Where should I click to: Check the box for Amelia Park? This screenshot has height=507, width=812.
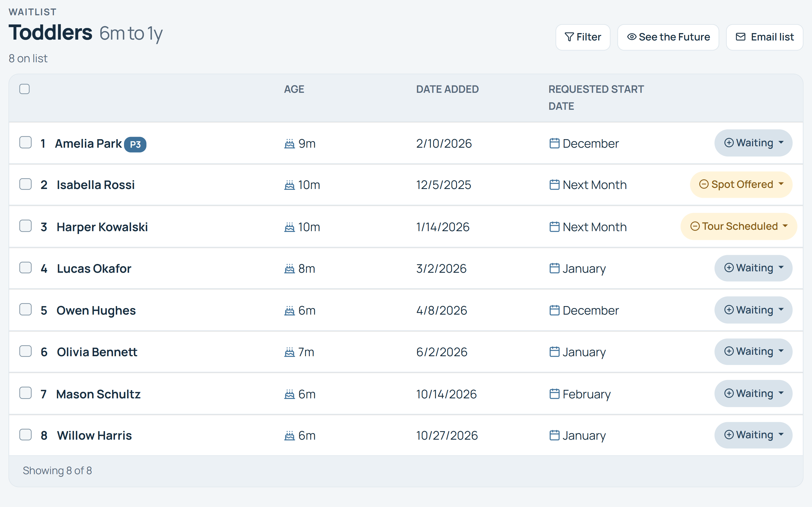[x=25, y=143]
